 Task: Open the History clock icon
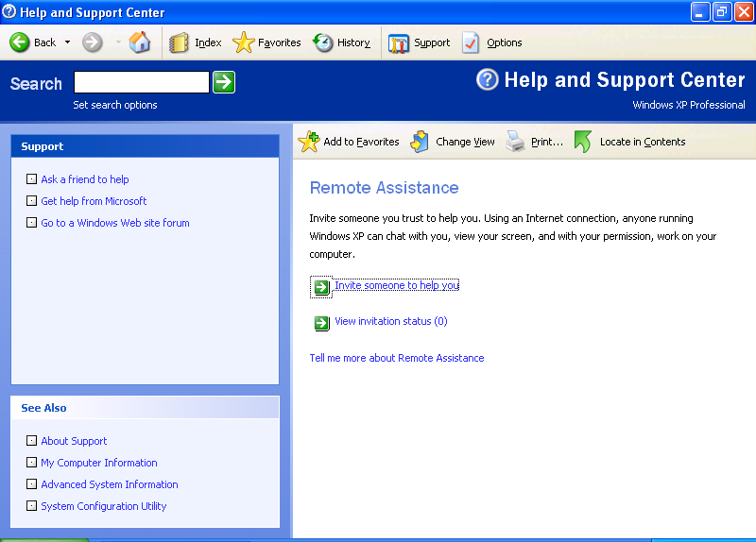tap(323, 42)
